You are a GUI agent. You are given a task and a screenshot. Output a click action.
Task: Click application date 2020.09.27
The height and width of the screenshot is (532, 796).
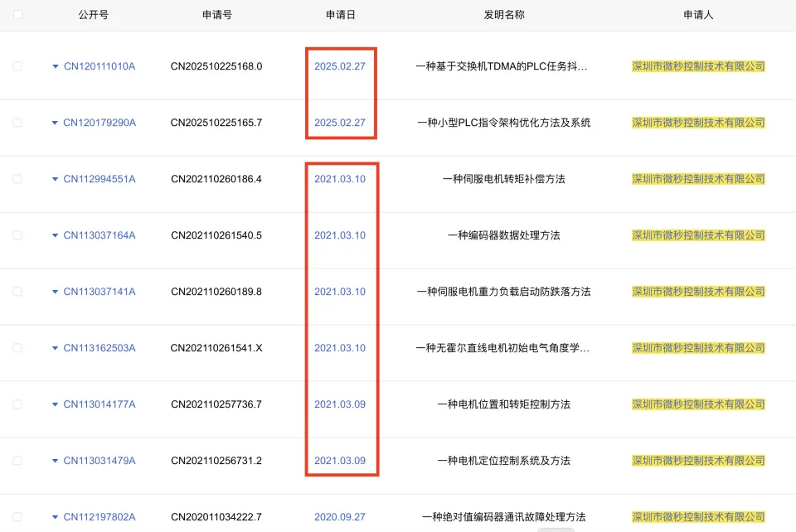coord(339,517)
